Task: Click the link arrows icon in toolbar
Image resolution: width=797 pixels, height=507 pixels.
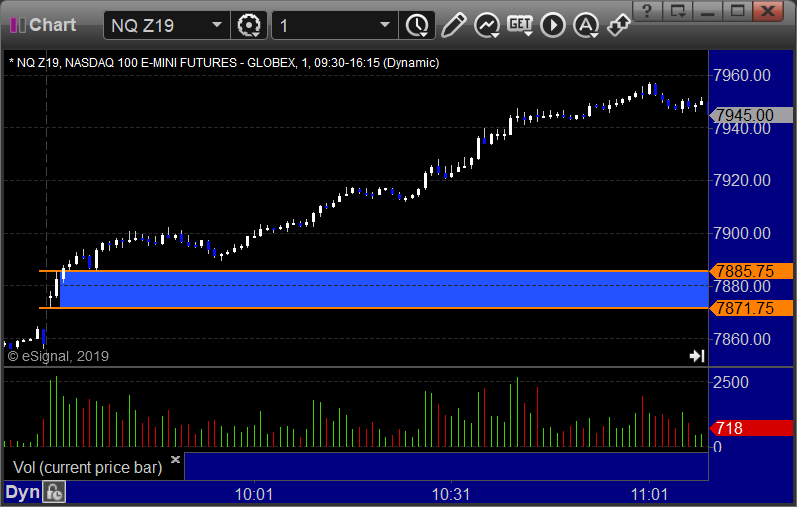Action: 619,25
